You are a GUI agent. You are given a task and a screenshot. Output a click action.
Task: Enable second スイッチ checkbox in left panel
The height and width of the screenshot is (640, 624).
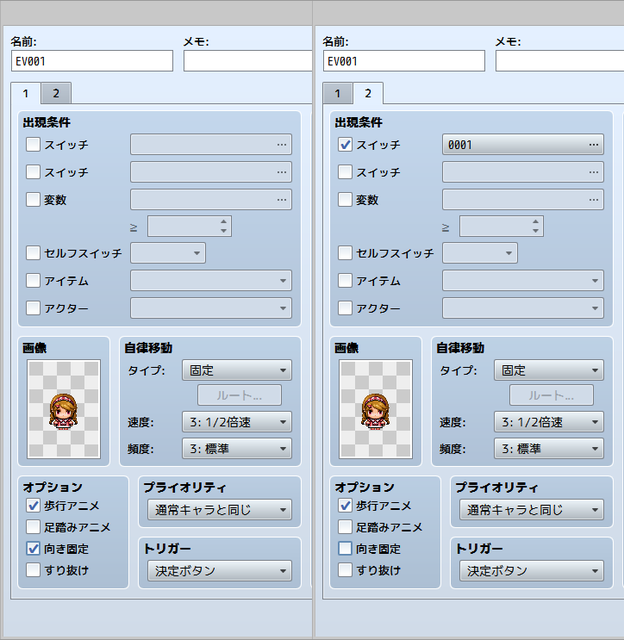(x=33, y=172)
